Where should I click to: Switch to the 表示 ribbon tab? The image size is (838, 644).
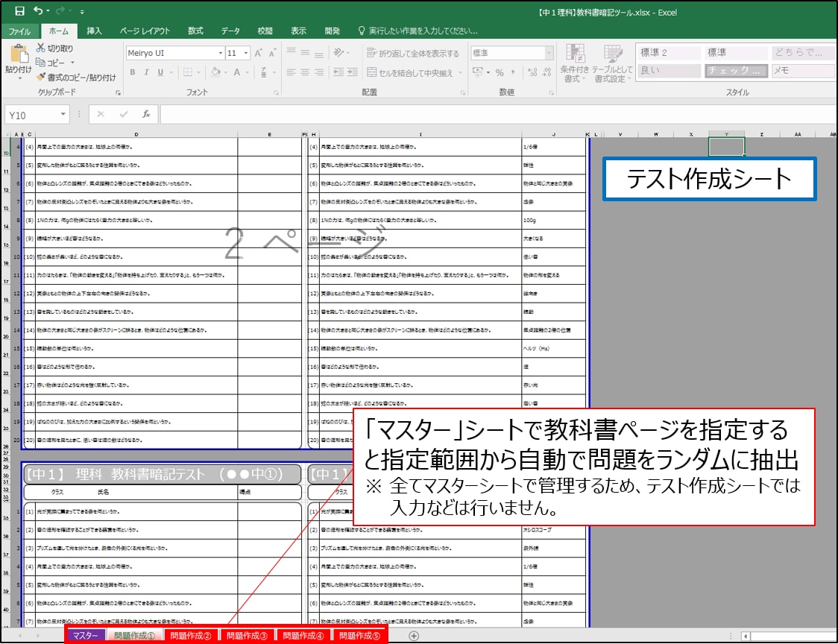coord(298,31)
